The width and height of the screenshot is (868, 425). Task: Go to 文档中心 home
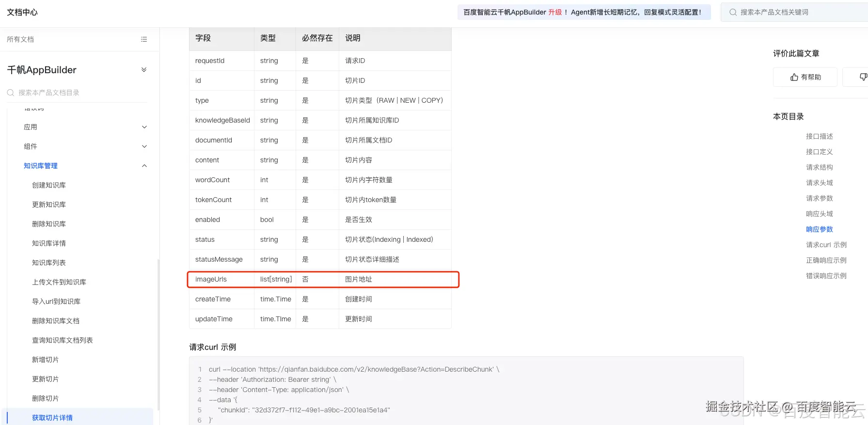click(22, 12)
